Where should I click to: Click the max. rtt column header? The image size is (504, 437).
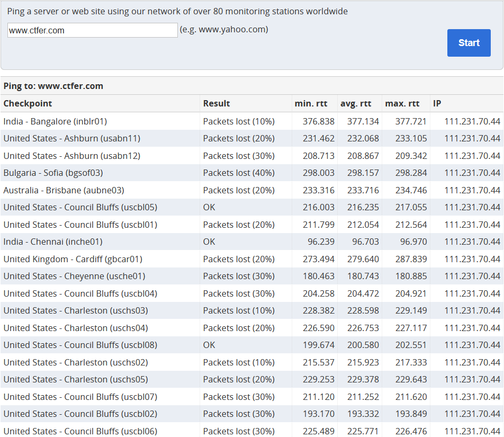402,103
